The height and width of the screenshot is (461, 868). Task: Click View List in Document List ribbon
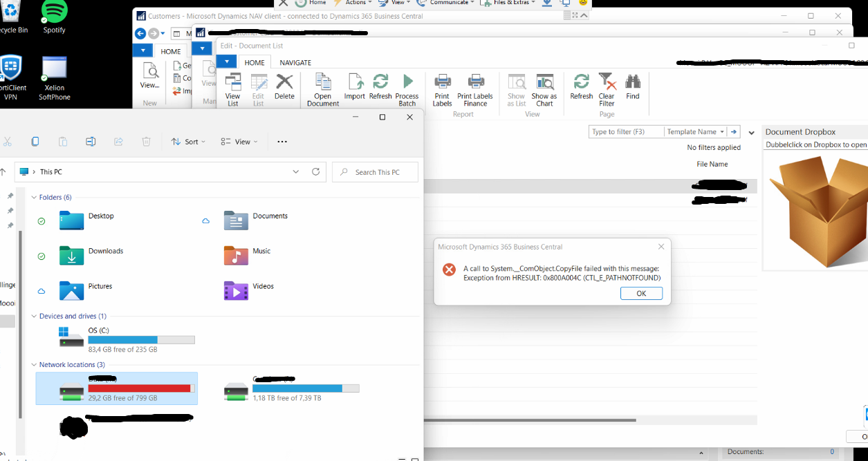[233, 90]
